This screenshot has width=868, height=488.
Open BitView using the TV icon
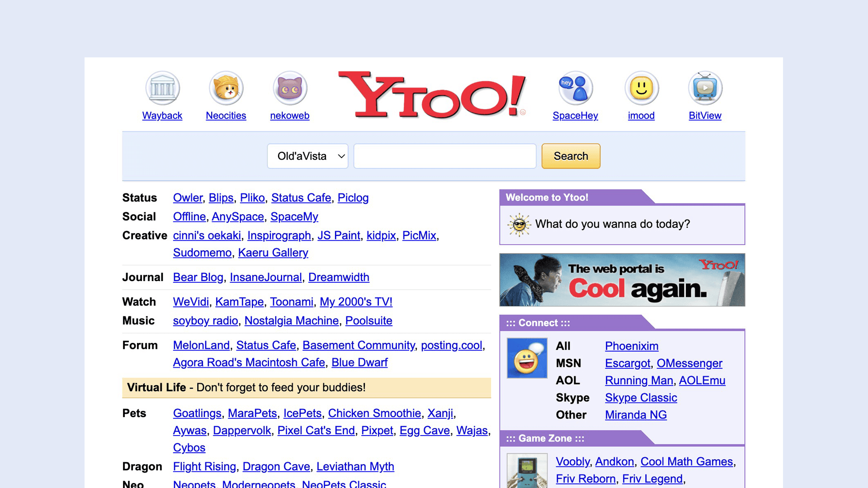click(x=705, y=88)
